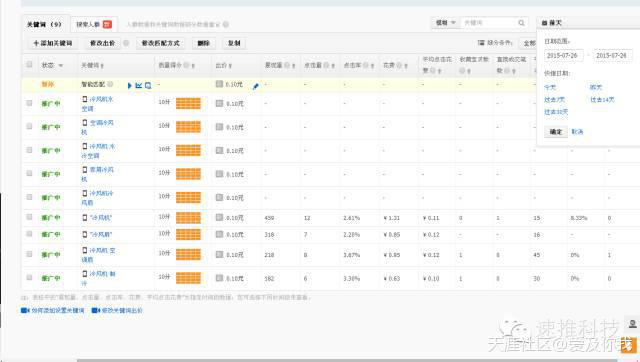Select the checkbox of the row with 439 impressions
Image resolution: width=640 pixels, height=362 pixels.
[29, 217]
